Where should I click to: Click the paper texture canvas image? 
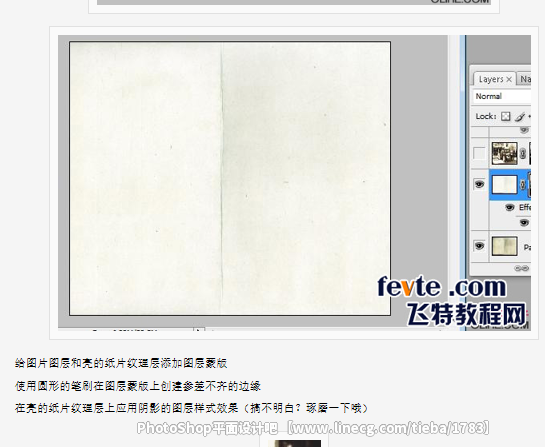pyautogui.click(x=230, y=179)
